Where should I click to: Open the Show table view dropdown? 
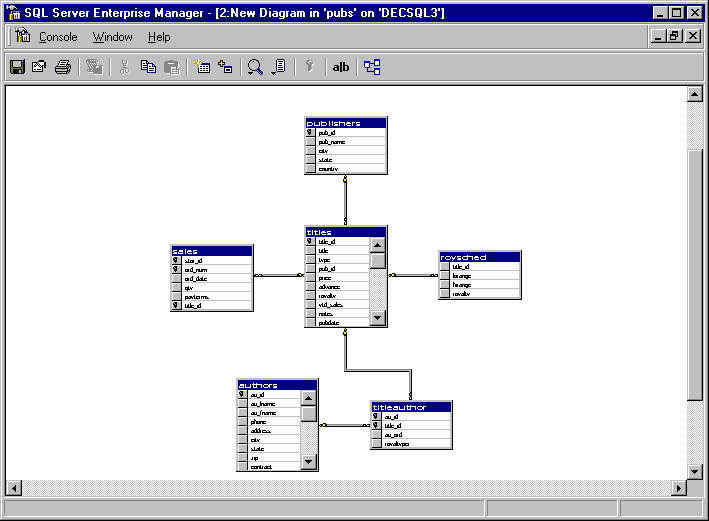click(279, 67)
